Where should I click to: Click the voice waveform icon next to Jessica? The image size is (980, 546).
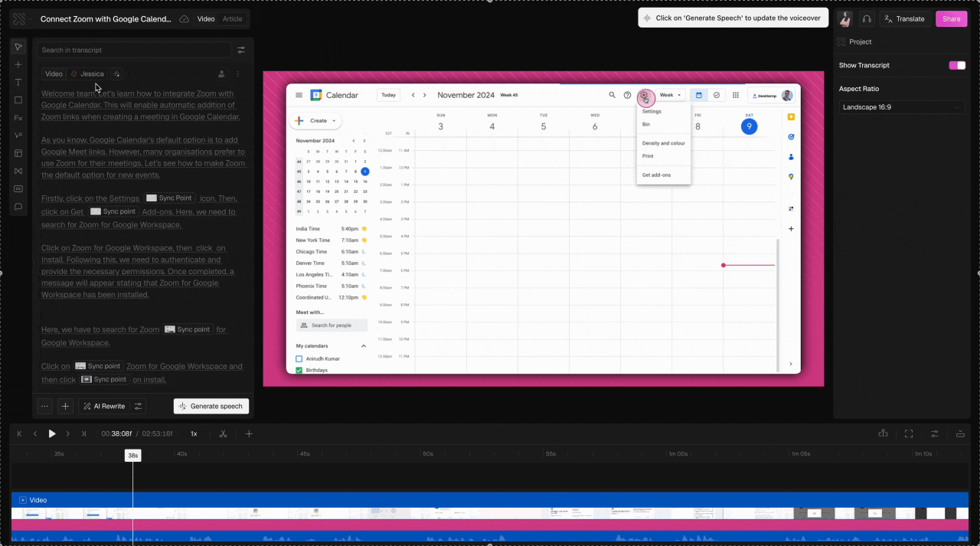[116, 74]
